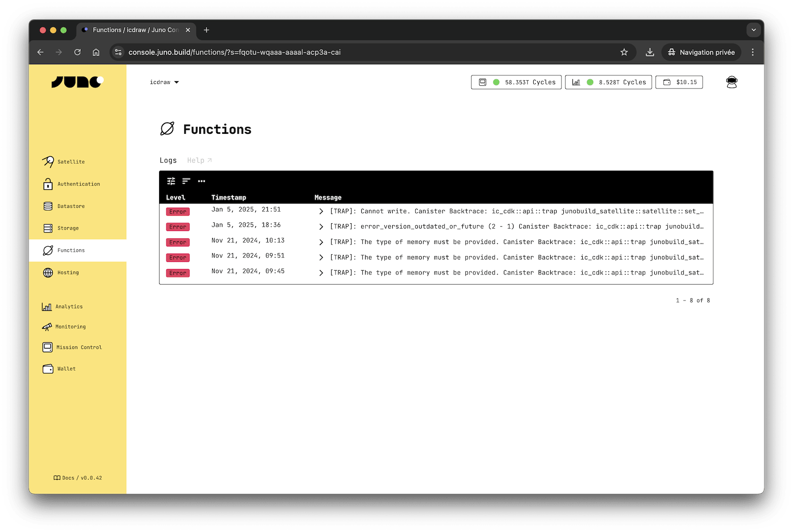Open the ellipsis more-options menu above logs
This screenshot has width=793, height=532.
pos(202,181)
